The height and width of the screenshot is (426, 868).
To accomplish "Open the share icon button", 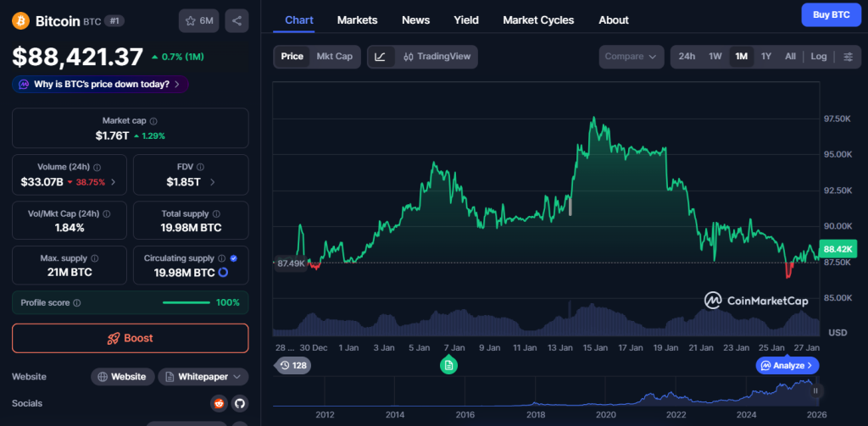I will 237,21.
